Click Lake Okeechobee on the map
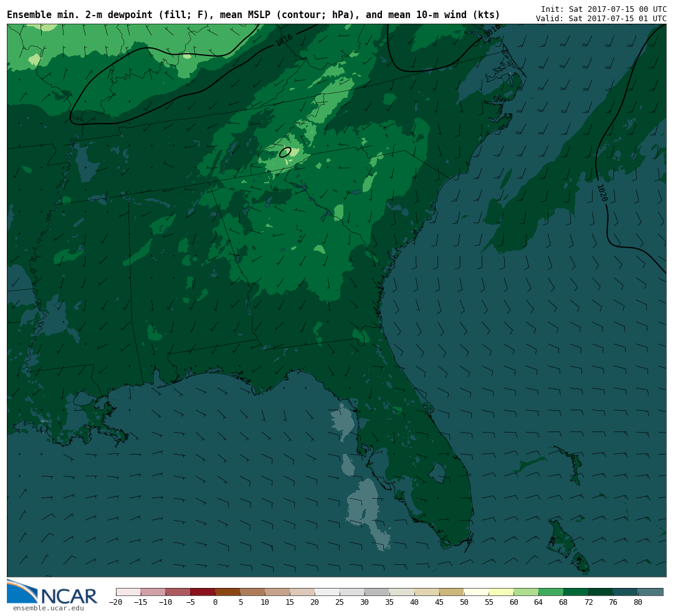Screen dimensions: 673x616 (x=437, y=473)
